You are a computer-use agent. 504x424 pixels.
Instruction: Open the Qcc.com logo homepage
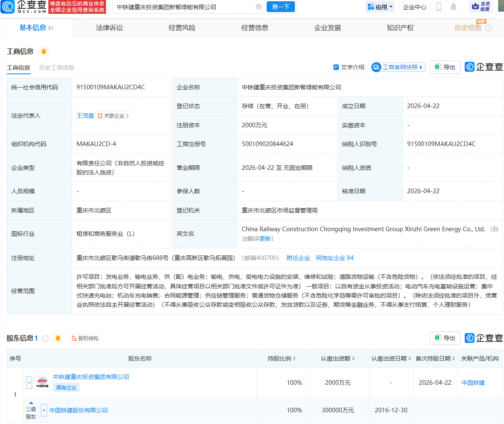point(24,7)
